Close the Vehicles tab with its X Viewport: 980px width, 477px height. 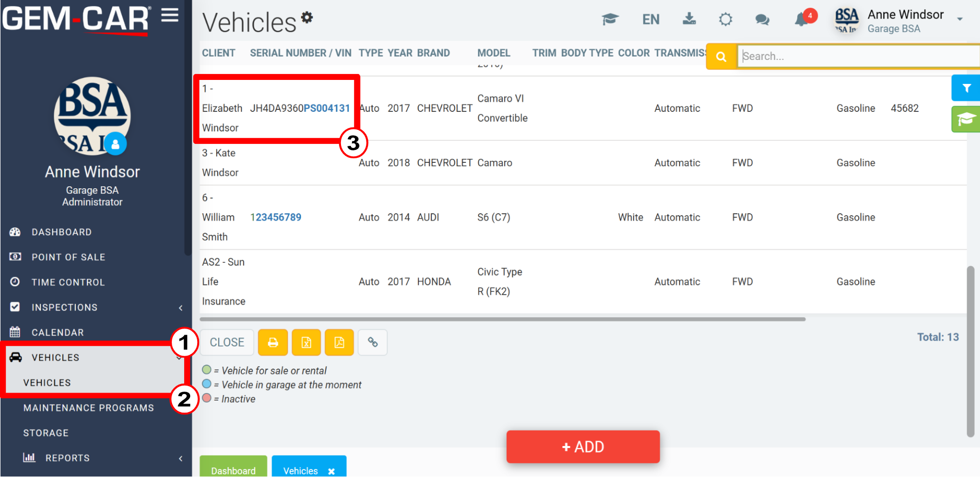[331, 471]
